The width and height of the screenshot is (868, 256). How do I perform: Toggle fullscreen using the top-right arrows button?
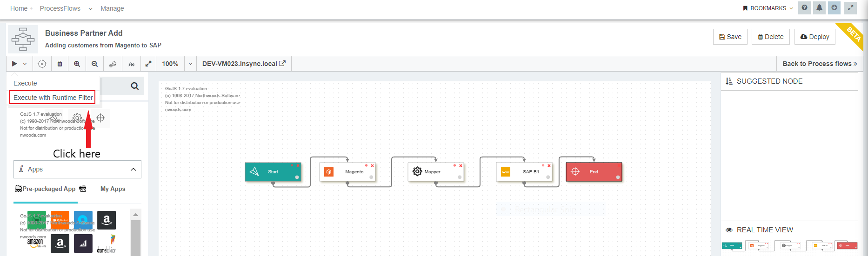pos(850,8)
